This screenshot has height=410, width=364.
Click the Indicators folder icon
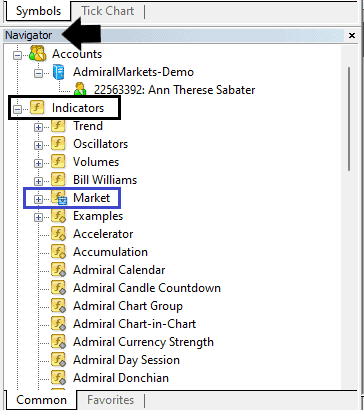tap(37, 108)
